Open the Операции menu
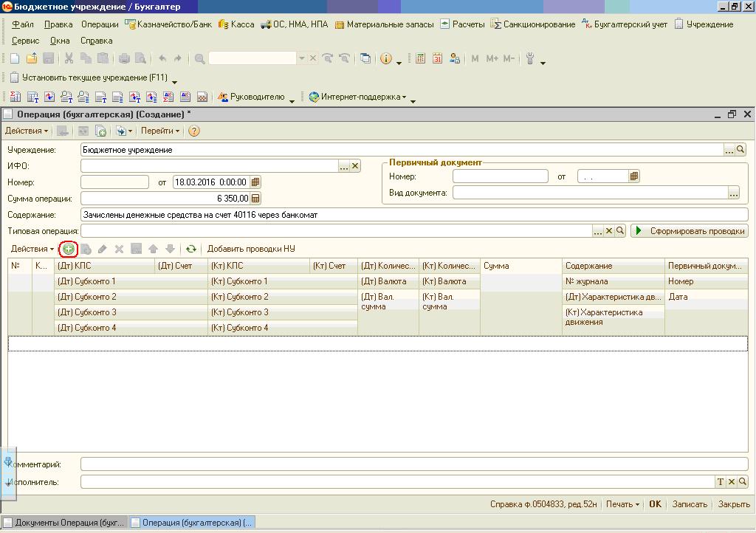Image resolution: width=756 pixels, height=533 pixels. coord(100,24)
